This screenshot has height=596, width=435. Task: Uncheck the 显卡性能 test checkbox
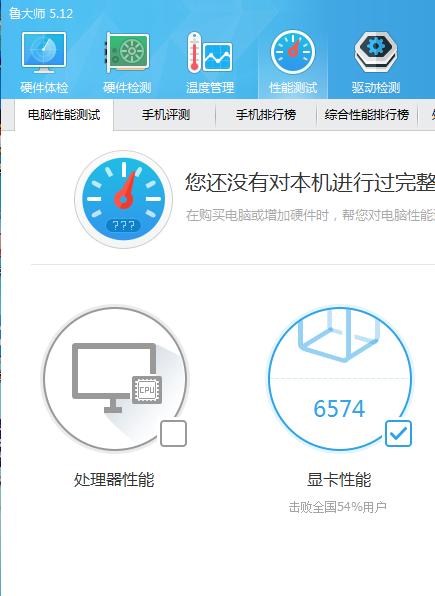398,433
